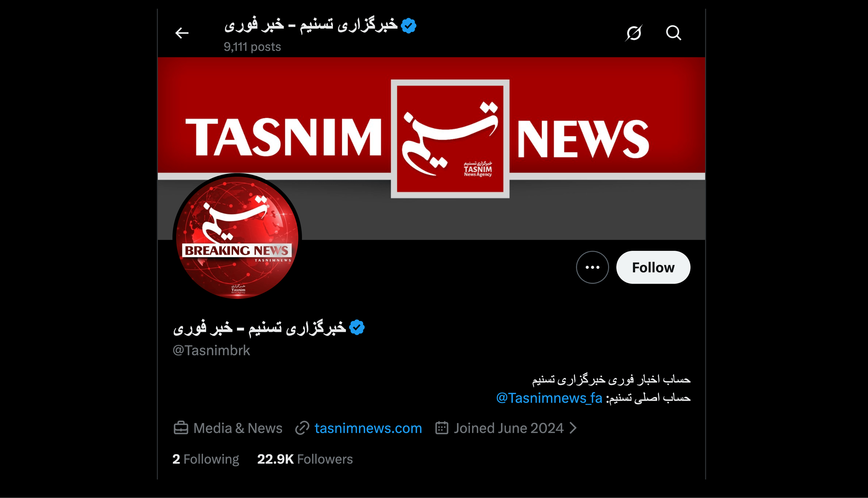Viewport: 868px width, 498px height.
Task: Open the Grok profile summary icon
Action: coord(634,33)
